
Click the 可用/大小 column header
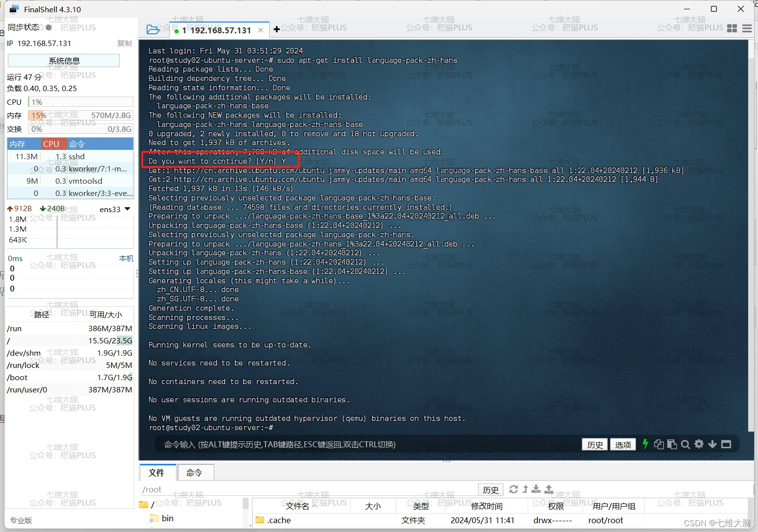pos(105,314)
